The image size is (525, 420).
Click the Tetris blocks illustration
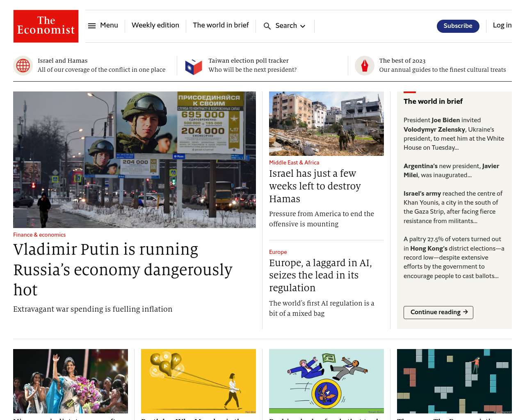click(x=454, y=381)
